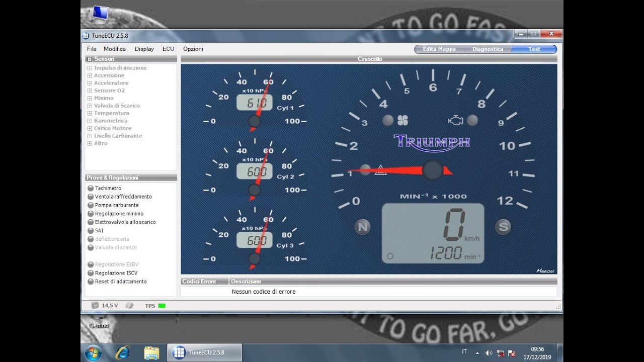Viewport: 644px width, 362px height.
Task: Run the Tachimetro test
Action: click(104, 188)
